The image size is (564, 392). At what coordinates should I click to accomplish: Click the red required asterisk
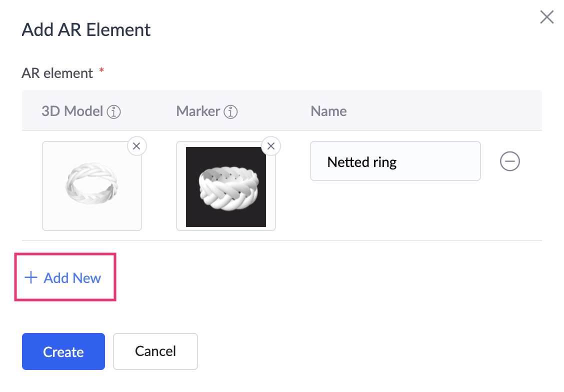click(102, 70)
